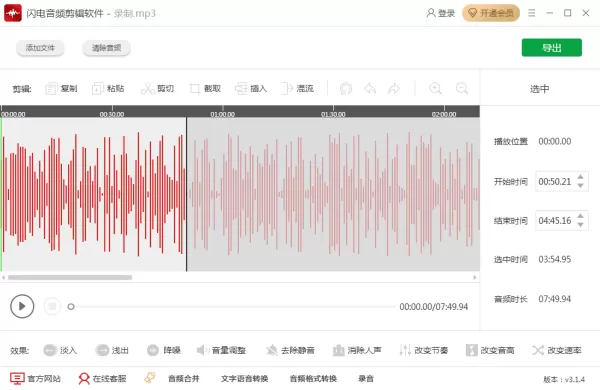Click the app logo in the title bar
Viewport: 600px width, 390px height.
(13, 13)
